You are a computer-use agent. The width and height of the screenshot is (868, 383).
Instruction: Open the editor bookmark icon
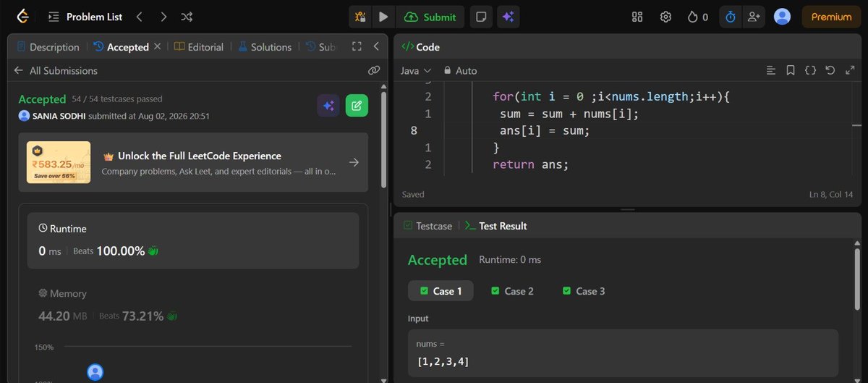(791, 70)
